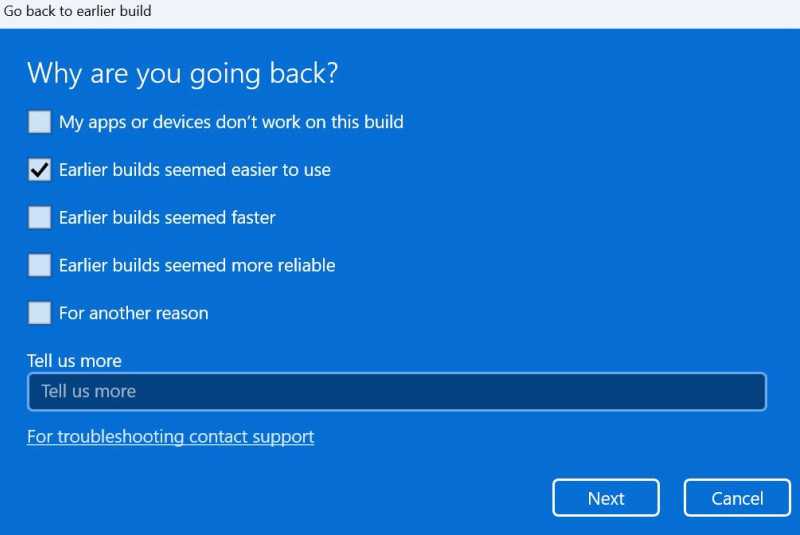Click the 'Earlier builds seemed easier to use' label
Screen dimensions: 800x535
pyautogui.click(x=195, y=170)
